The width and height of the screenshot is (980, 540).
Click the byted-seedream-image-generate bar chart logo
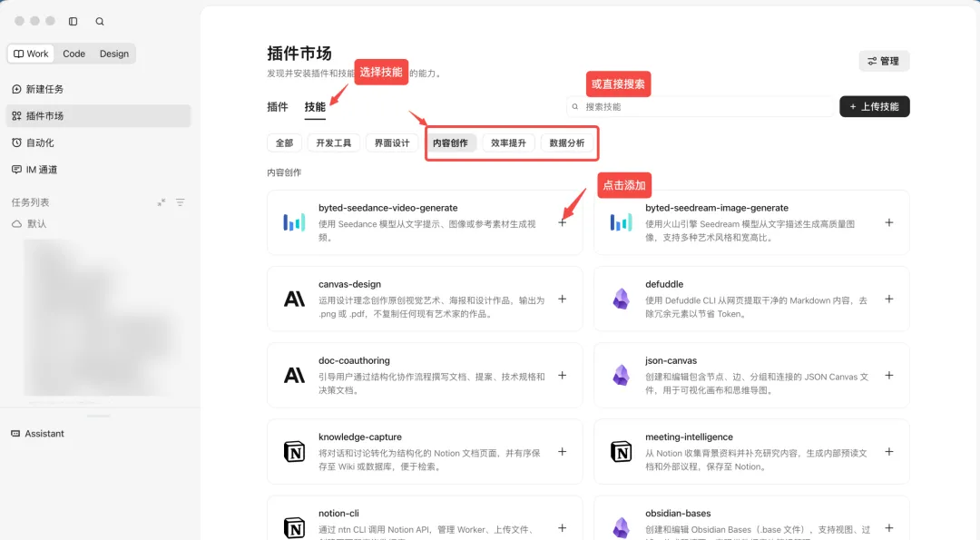click(622, 222)
